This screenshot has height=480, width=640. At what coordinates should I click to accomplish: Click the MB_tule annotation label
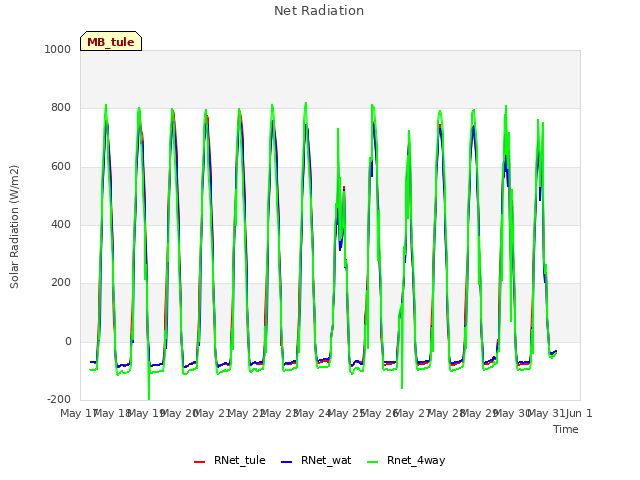pyautogui.click(x=111, y=41)
